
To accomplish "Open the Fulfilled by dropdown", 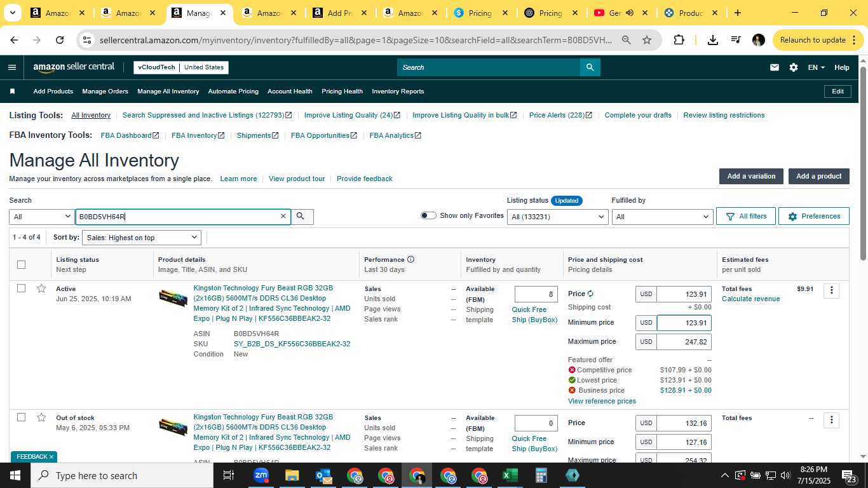I will [x=662, y=217].
